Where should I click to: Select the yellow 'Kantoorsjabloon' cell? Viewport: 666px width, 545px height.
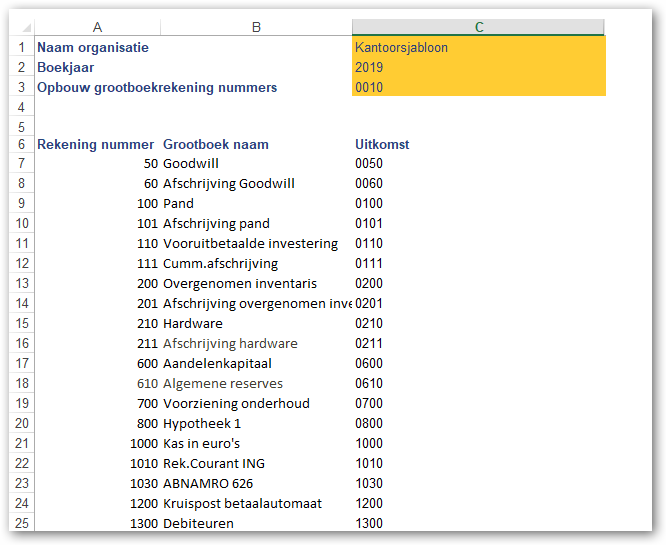[x=479, y=47]
